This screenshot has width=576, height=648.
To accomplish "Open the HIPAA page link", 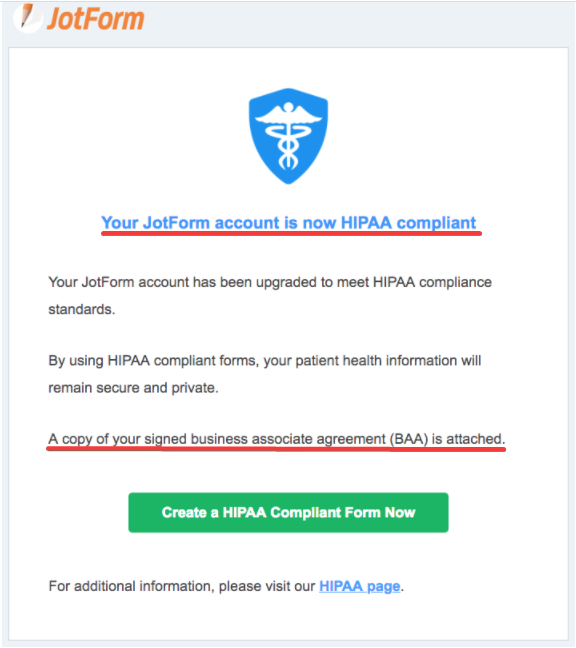I will (359, 586).
